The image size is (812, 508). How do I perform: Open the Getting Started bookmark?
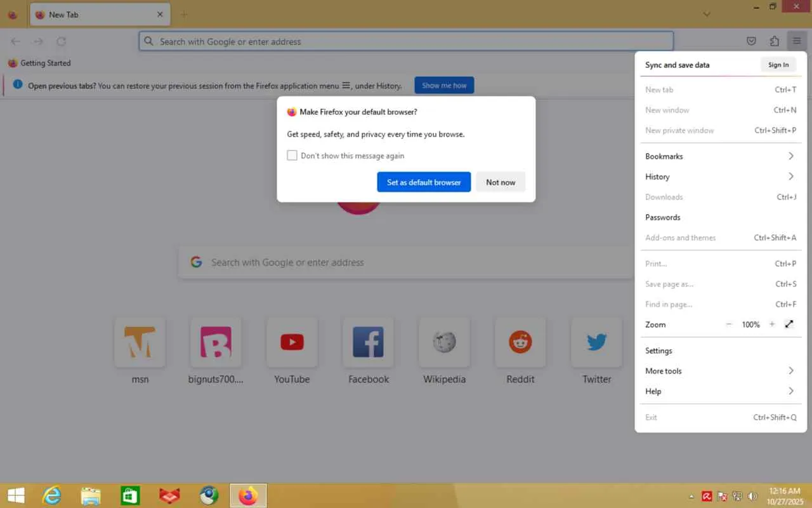tap(39, 63)
